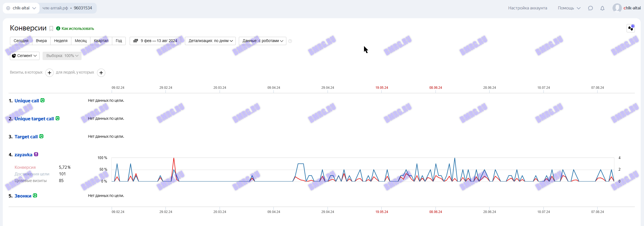Switch period to Квартал
This screenshot has width=644, height=226.
101,41
